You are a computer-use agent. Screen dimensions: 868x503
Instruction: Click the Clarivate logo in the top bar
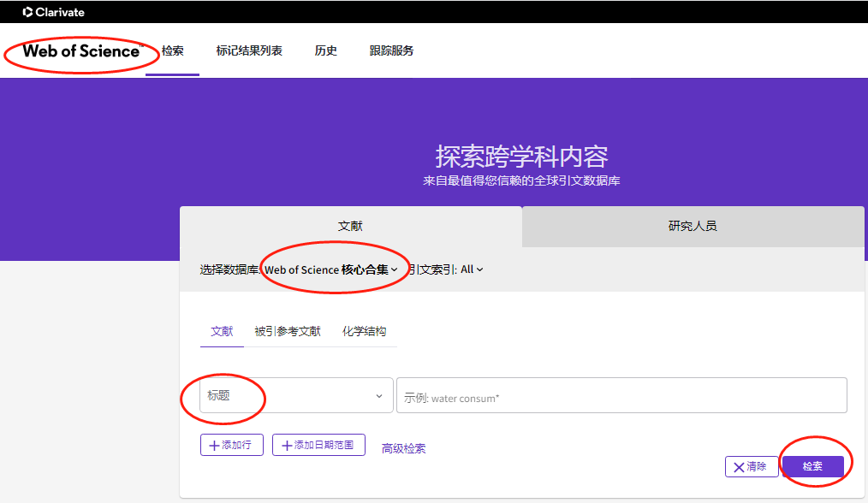pos(53,12)
